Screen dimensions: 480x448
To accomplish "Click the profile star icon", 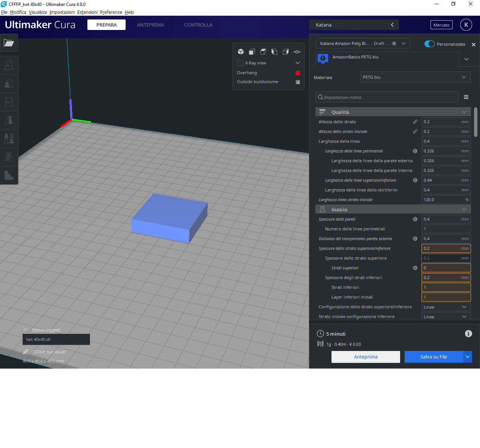I will 394,43.
